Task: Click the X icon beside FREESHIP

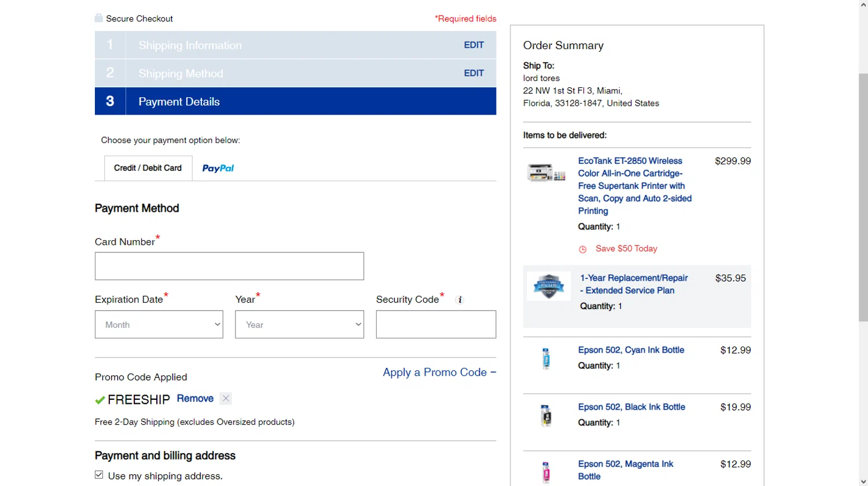Action: pos(226,399)
